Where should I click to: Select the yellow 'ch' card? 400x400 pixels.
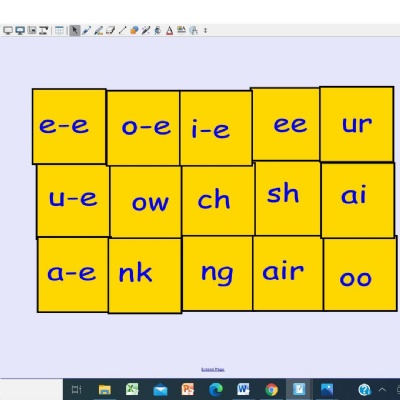pos(218,201)
